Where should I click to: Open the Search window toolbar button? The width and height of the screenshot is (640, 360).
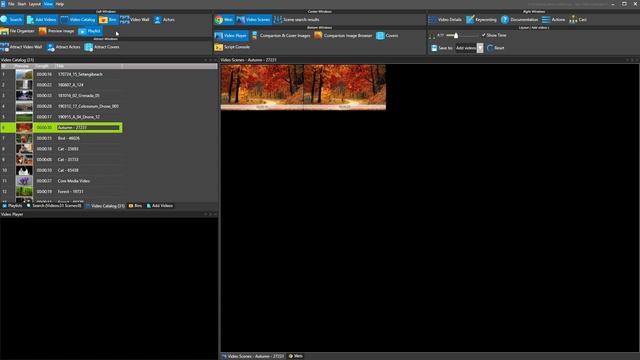tap(12, 20)
